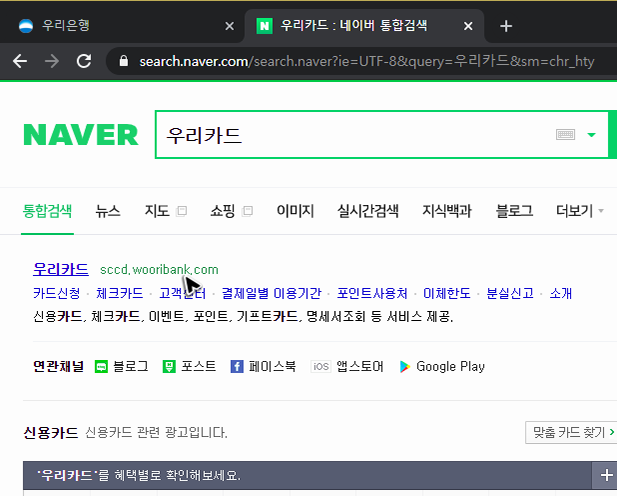Open a new tab with the plus button
Viewport: 617px width, 496px height.
point(506,26)
